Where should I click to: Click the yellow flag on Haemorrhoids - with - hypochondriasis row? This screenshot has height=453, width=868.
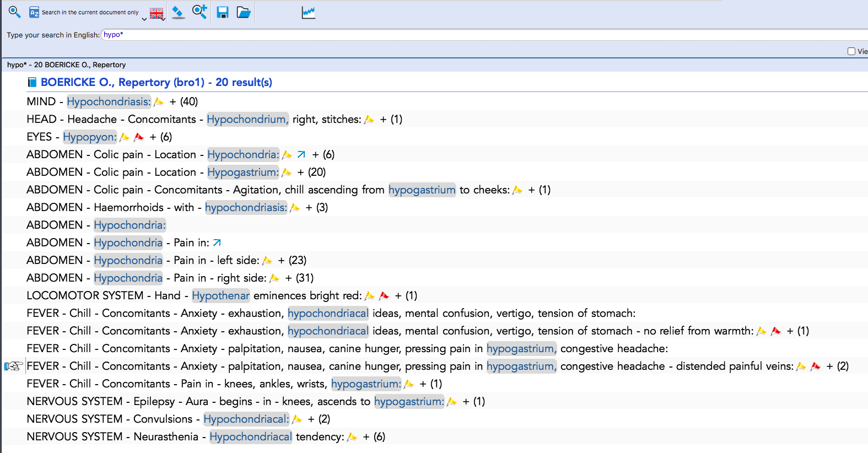click(x=294, y=208)
